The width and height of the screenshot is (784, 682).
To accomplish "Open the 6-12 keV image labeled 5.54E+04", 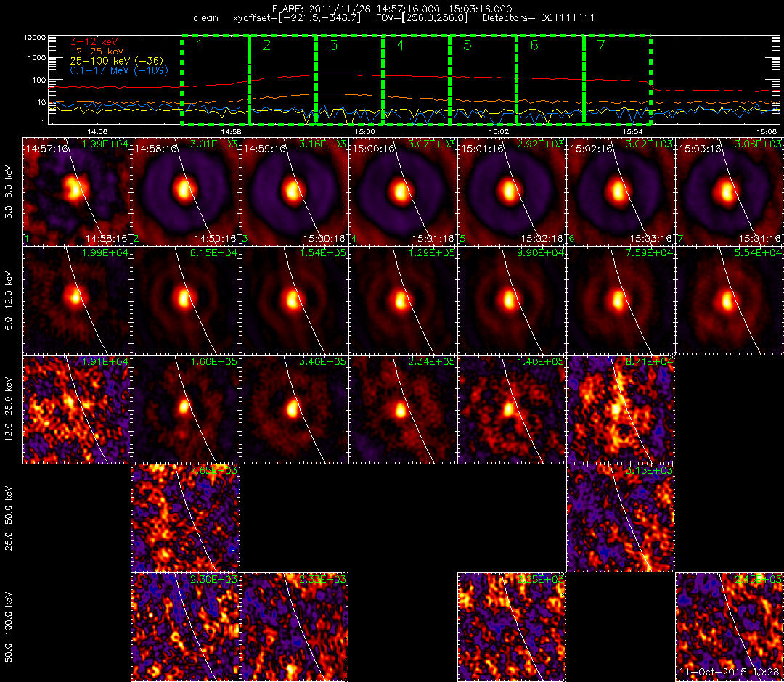I will pos(730,301).
